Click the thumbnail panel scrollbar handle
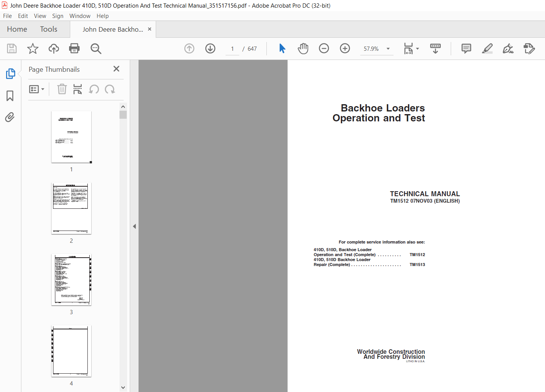Image resolution: width=545 pixels, height=392 pixels. coord(123,115)
